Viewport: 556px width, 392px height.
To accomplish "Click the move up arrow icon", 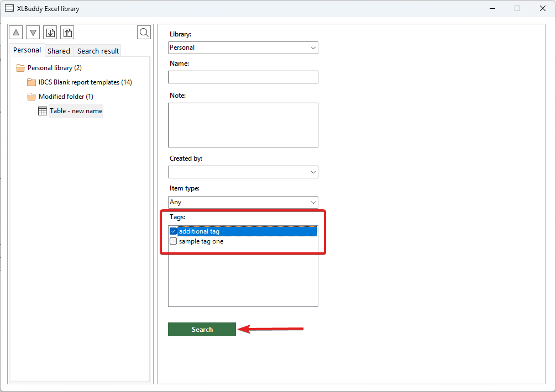I will (x=16, y=33).
